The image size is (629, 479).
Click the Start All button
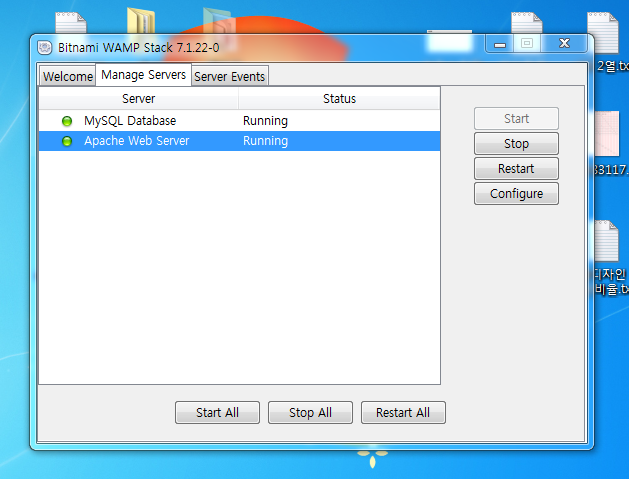217,412
